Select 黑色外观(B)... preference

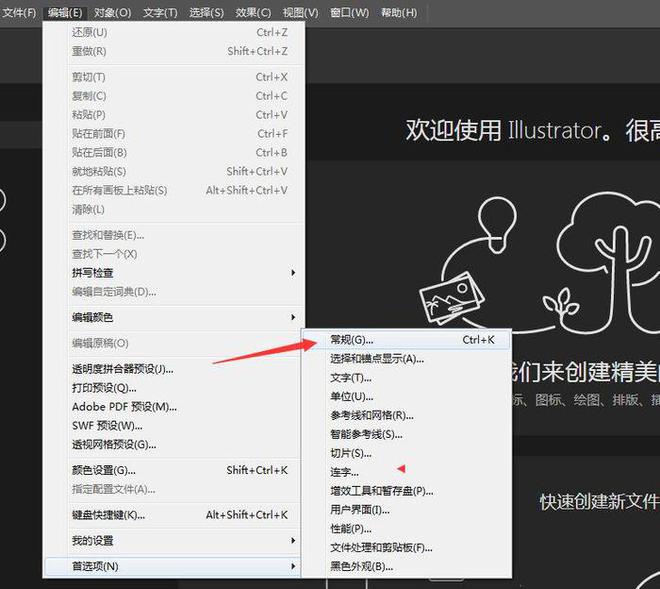coord(407,567)
